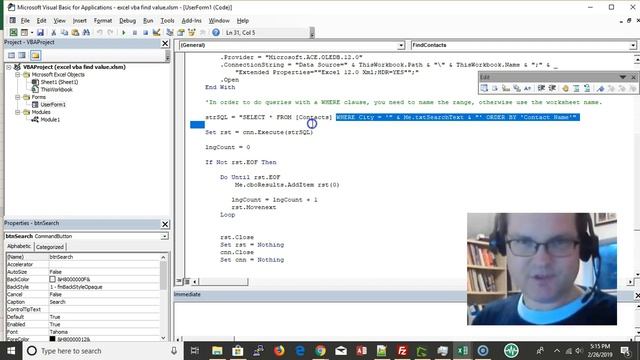This screenshot has height=360, width=640.
Task: Open the Insert menu
Action: tap(80, 20)
